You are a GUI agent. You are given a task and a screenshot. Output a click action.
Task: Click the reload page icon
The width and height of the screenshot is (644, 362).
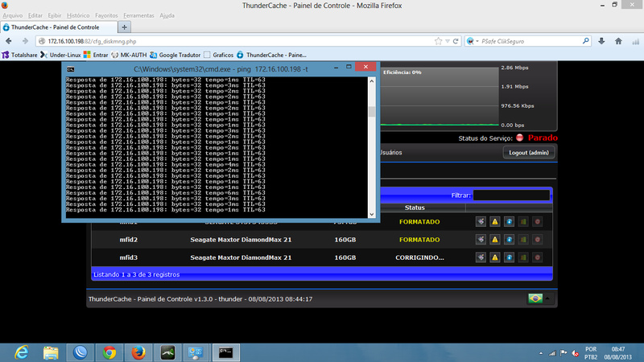tap(456, 41)
